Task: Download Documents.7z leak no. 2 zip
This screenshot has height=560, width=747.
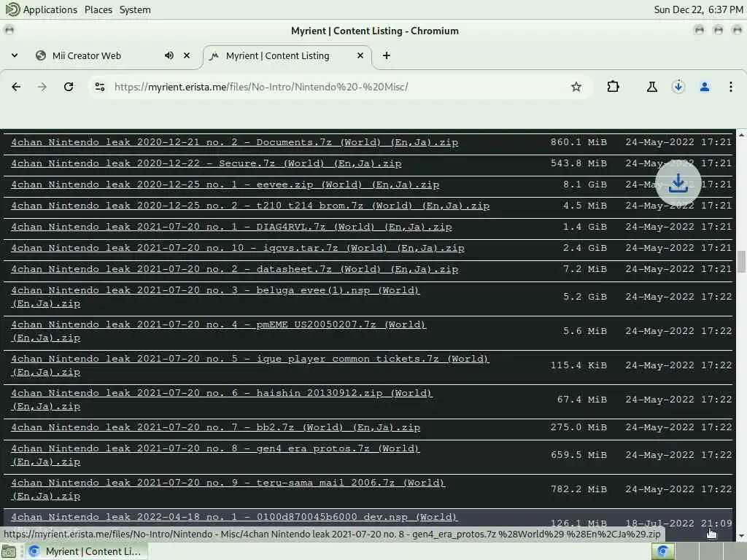Action: click(234, 142)
